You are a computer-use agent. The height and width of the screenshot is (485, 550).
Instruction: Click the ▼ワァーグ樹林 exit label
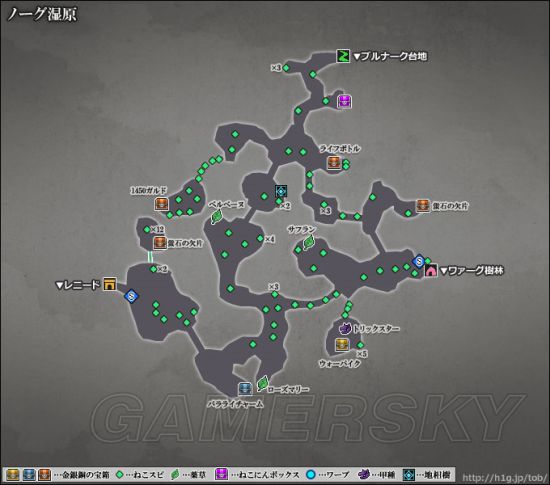coord(471,271)
